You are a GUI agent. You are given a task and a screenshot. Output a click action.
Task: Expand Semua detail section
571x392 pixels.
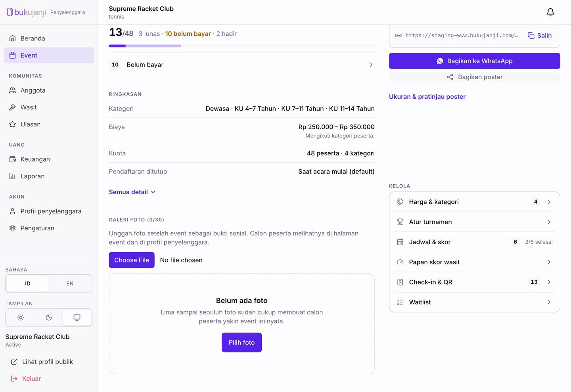click(132, 192)
